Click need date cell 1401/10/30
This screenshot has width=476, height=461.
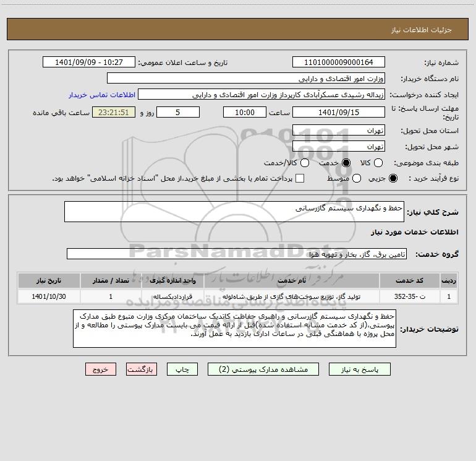pyautogui.click(x=49, y=296)
